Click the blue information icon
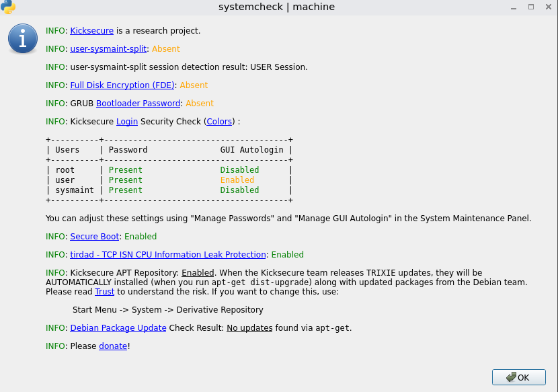 tap(23, 39)
